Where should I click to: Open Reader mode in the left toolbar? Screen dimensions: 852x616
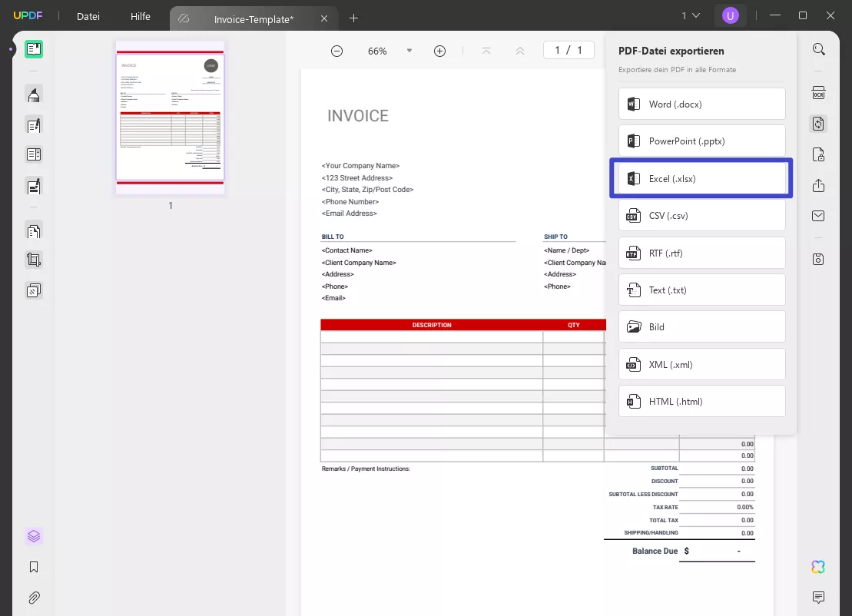33,49
